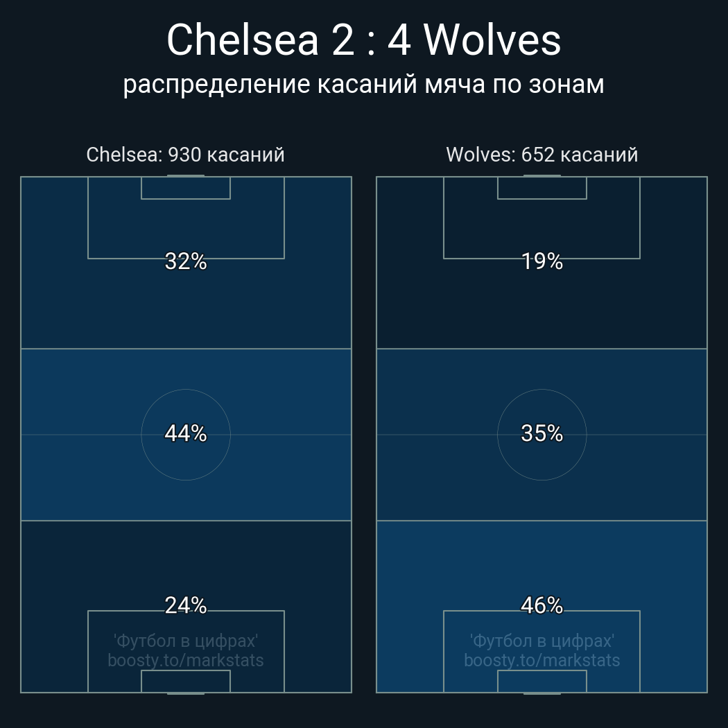This screenshot has height=728, width=728.
Task: Click Chelsea's 24% zone label
Action: 186,605
